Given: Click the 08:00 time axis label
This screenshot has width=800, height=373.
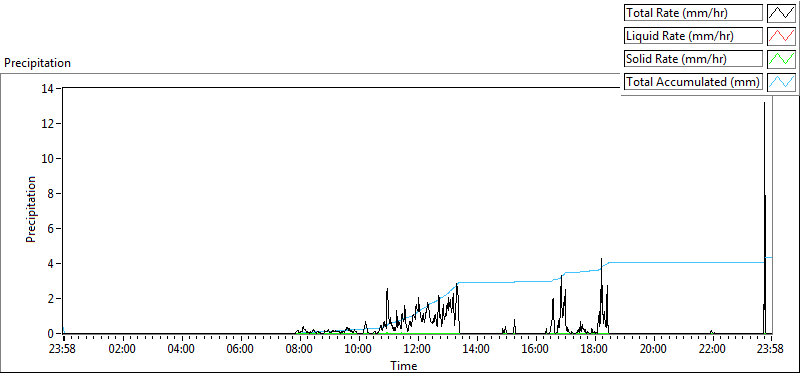Looking at the screenshot, I should [299, 350].
